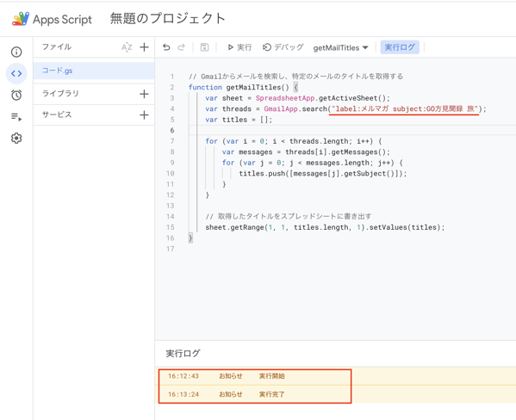Expand the getMailTitles function dropdown
Screen dimensions: 516x420
tap(340, 48)
